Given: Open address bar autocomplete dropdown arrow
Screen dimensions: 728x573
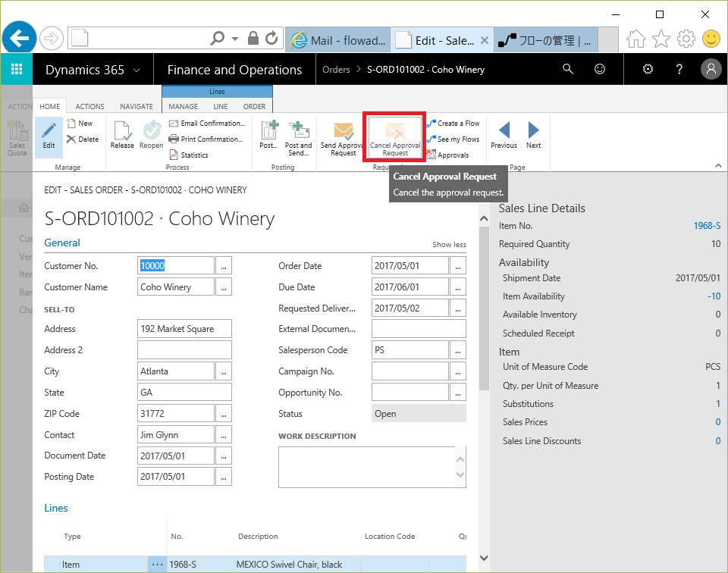Looking at the screenshot, I should point(235,39).
